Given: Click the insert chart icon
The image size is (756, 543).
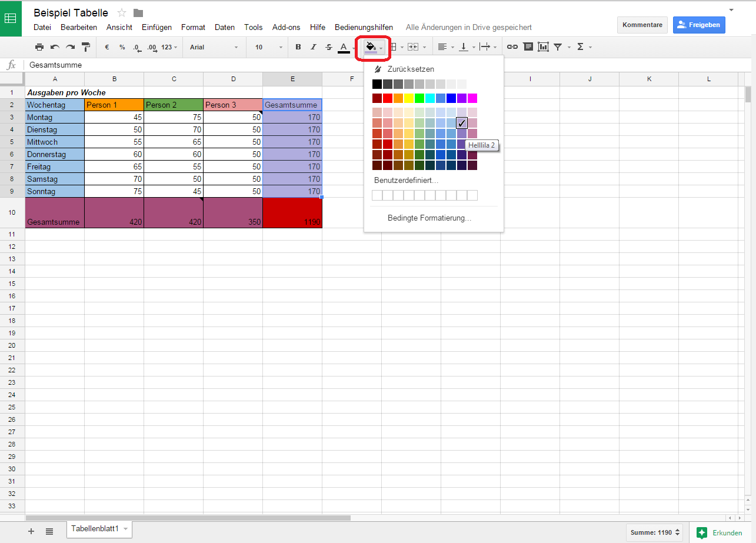Looking at the screenshot, I should [x=543, y=47].
